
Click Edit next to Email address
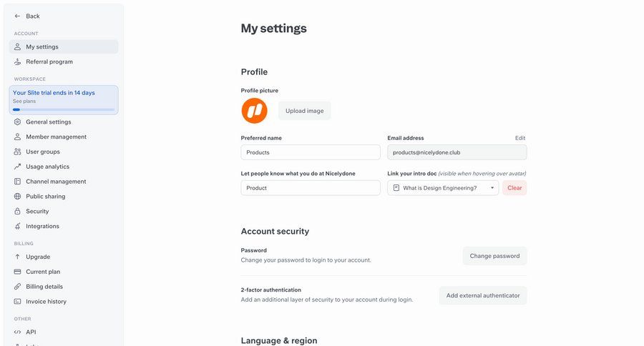[520, 138]
